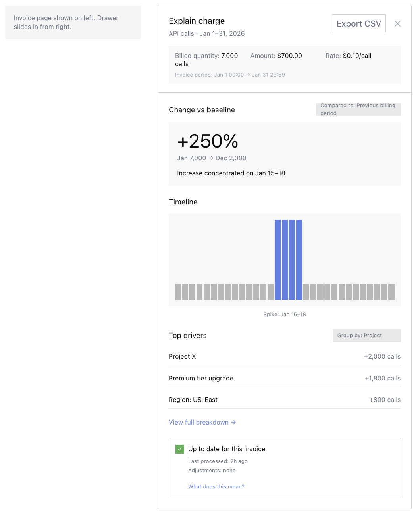Click the green up-to-date checkmark icon
This screenshot has height=515, width=420.
(179, 449)
